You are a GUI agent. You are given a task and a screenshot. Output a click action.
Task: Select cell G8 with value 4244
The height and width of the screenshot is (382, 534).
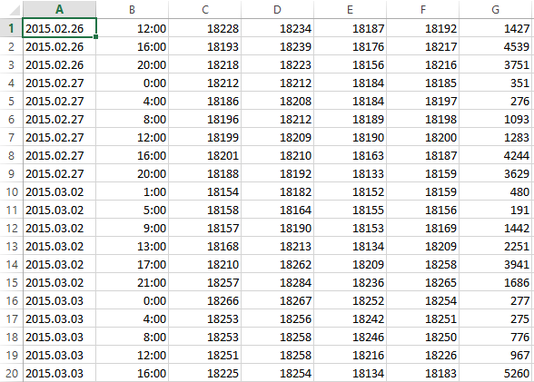pyautogui.click(x=496, y=156)
